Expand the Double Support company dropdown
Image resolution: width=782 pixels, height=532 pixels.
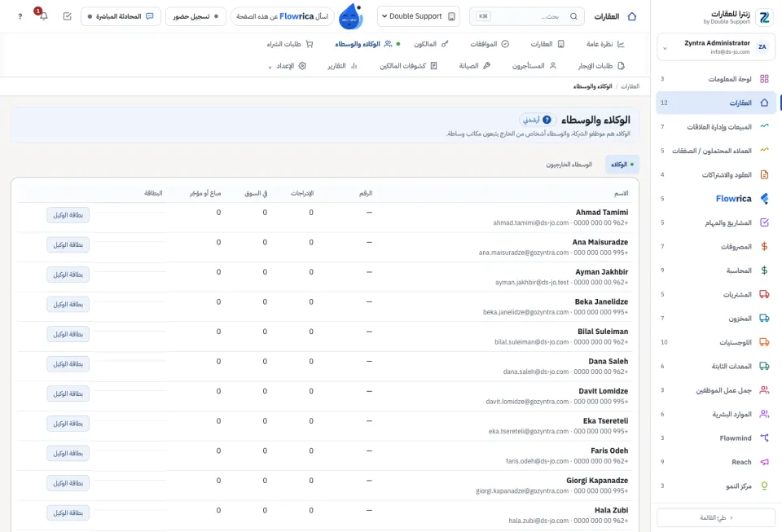click(419, 16)
